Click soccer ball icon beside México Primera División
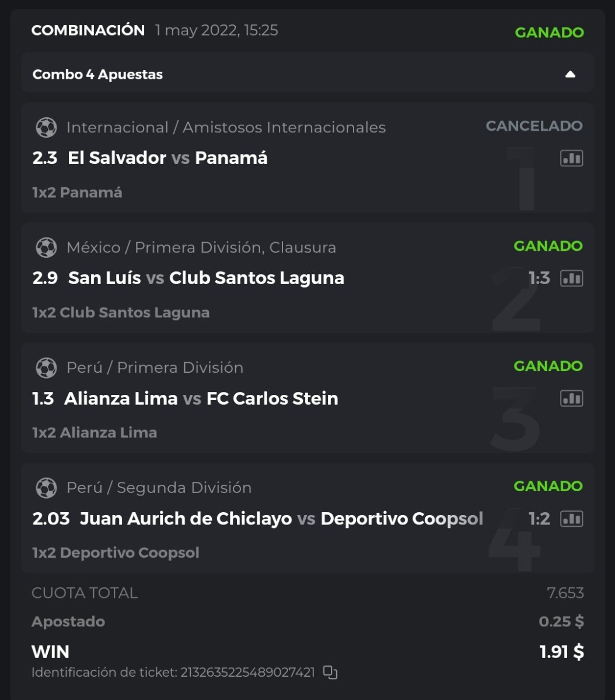 (46, 247)
